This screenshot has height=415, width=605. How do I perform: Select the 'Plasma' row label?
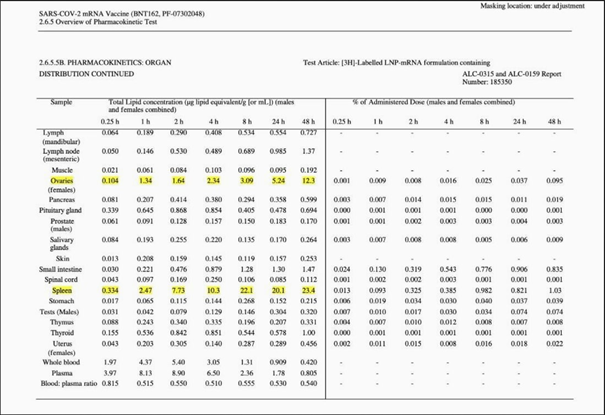62,373
